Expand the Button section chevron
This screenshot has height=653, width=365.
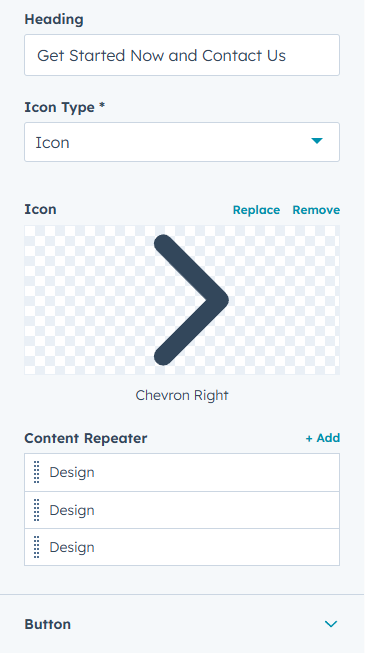[331, 624]
